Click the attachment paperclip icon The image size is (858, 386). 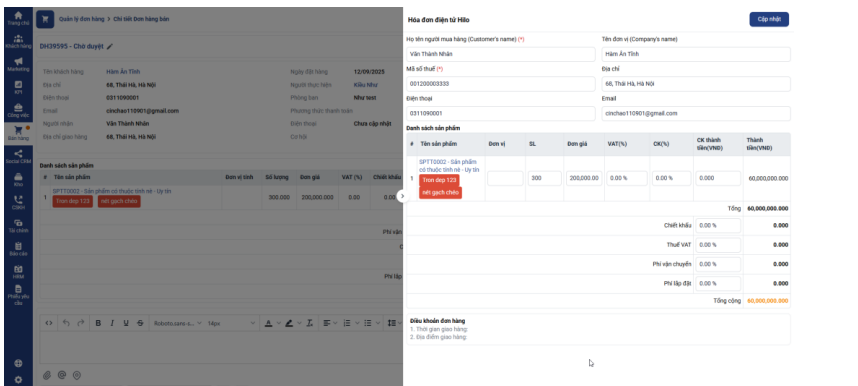click(x=47, y=375)
